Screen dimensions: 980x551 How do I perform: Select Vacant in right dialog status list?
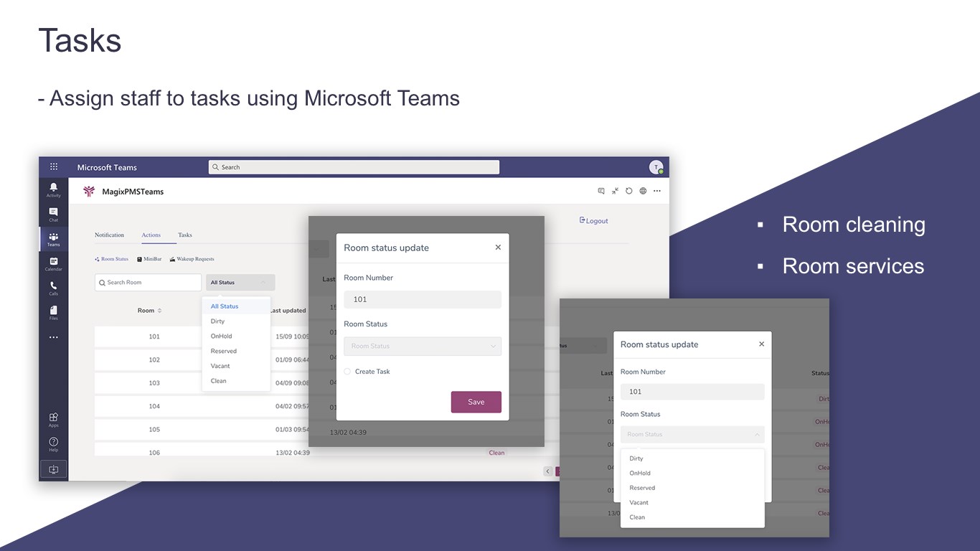point(692,502)
